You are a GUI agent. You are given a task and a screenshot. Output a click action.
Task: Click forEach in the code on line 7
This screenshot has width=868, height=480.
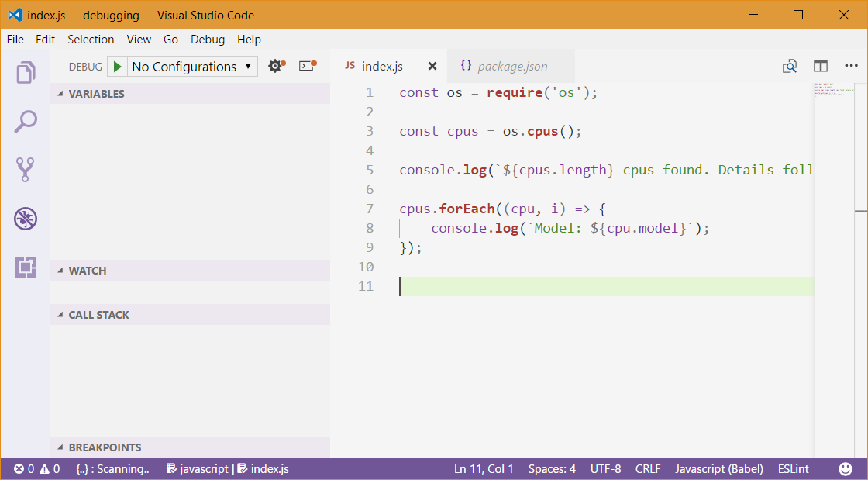point(467,209)
